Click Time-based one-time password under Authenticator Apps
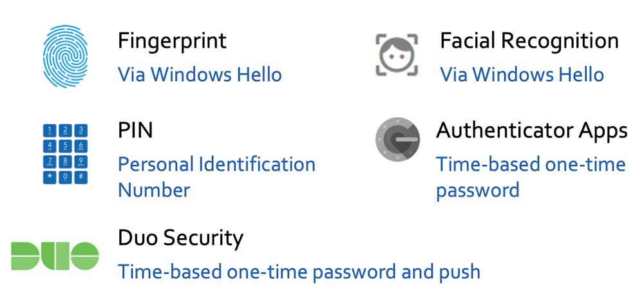The image size is (644, 300). tap(531, 177)
